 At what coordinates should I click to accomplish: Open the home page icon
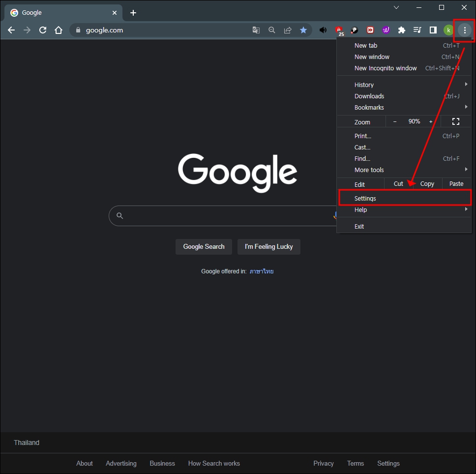coord(59,30)
